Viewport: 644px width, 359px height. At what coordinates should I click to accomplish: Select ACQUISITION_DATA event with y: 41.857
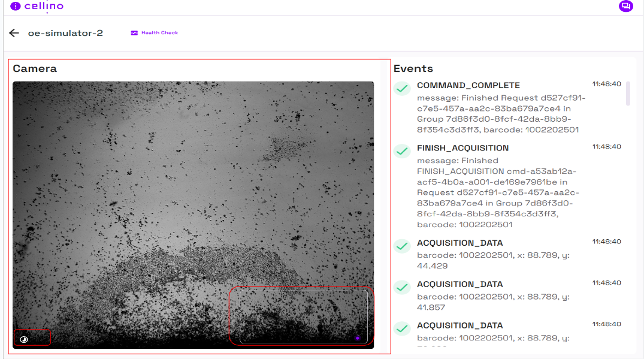tap(459, 284)
